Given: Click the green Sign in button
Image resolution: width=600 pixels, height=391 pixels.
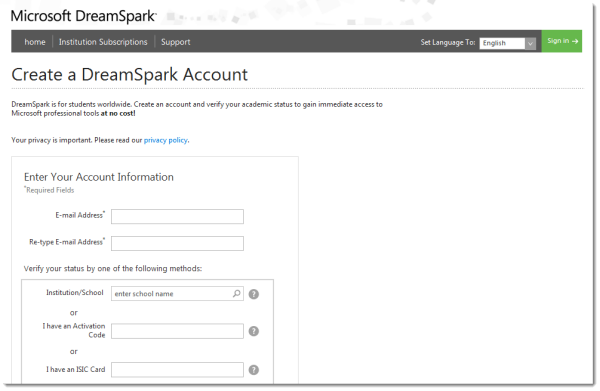Looking at the screenshot, I should click(x=562, y=41).
